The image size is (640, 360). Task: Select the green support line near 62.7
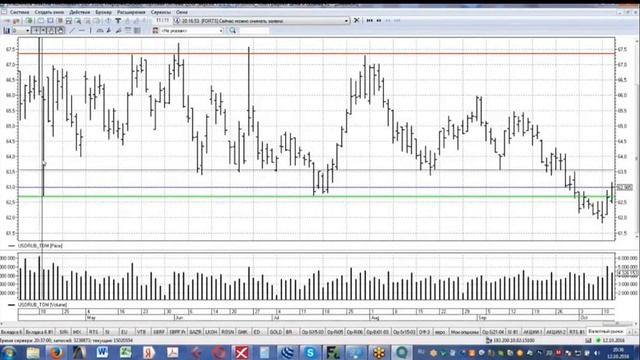pos(316,197)
